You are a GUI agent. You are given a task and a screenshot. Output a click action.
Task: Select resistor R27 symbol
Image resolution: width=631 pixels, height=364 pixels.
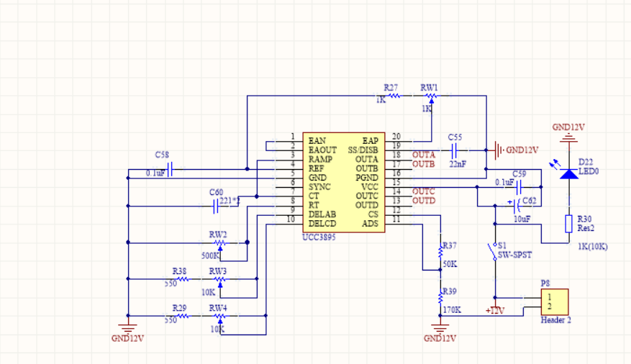click(x=394, y=96)
